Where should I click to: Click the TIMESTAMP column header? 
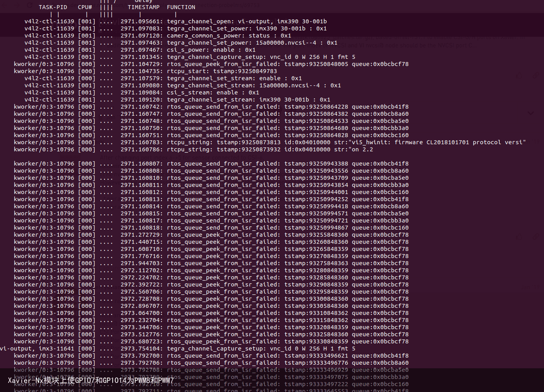click(144, 7)
